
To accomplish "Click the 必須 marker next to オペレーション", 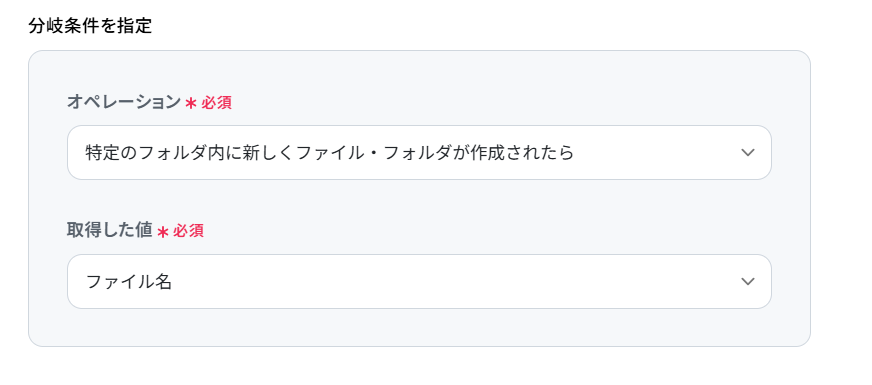I will click(216, 103).
